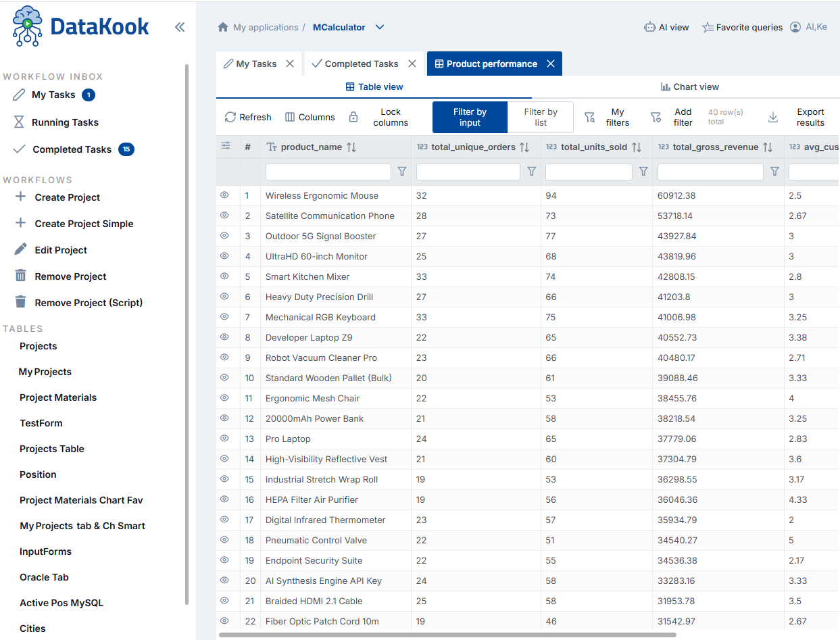Toggle row preview for HEPA Filter Air Purifier
The image size is (840, 640).
tap(225, 499)
